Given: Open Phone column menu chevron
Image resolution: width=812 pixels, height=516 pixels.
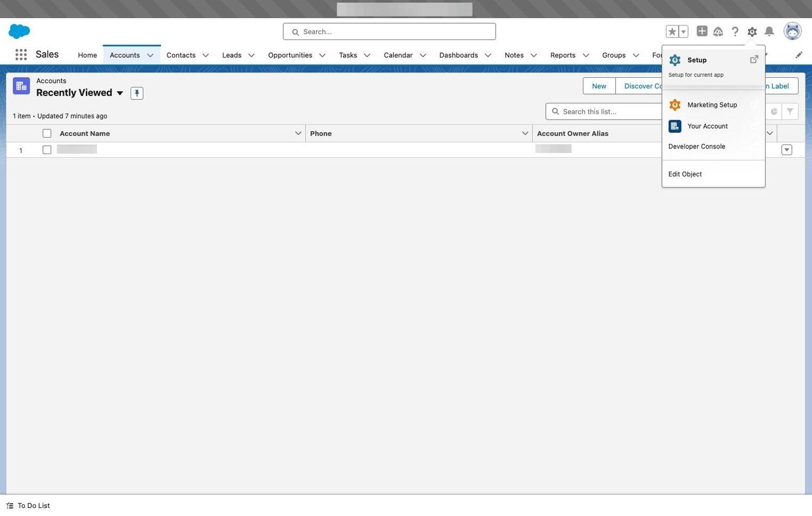Looking at the screenshot, I should (525, 133).
